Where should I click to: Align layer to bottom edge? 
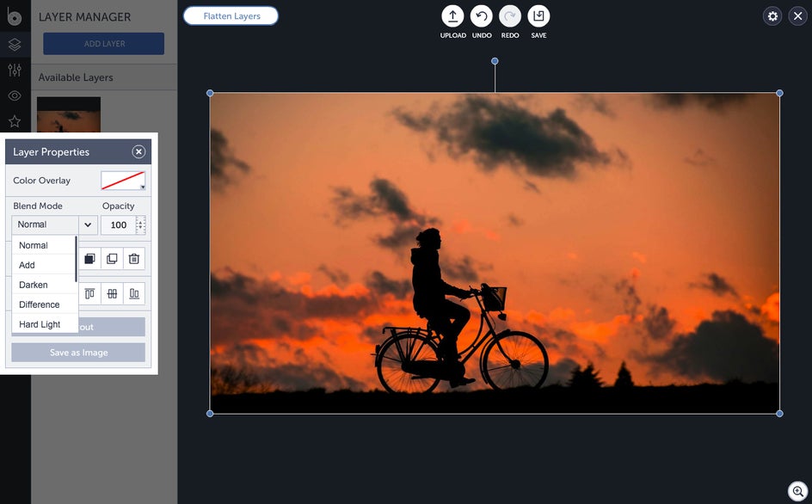(x=134, y=293)
